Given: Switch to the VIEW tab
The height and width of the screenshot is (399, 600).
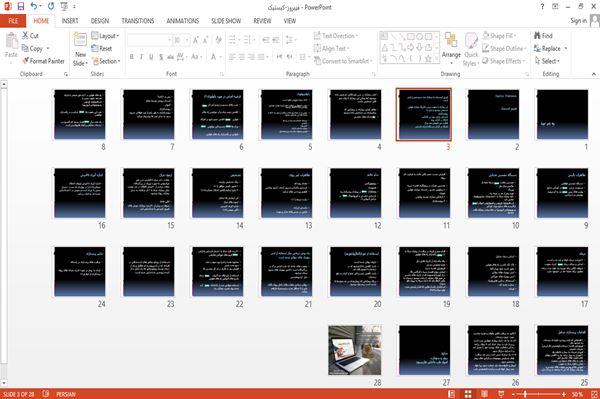Looking at the screenshot, I should coord(290,21).
